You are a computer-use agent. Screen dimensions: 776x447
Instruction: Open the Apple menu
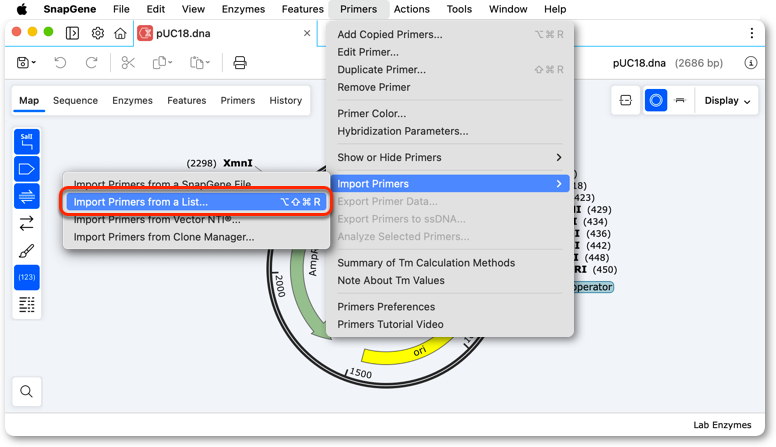click(22, 9)
